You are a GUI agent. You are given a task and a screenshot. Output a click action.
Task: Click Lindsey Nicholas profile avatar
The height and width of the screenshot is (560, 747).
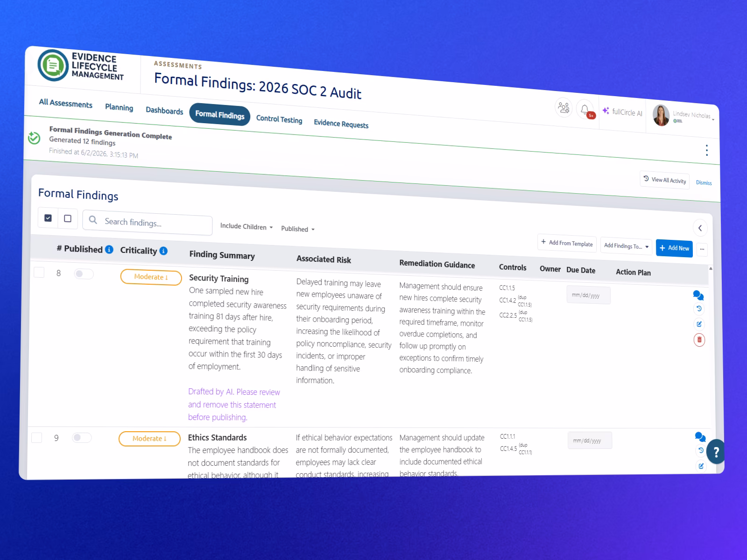click(661, 115)
